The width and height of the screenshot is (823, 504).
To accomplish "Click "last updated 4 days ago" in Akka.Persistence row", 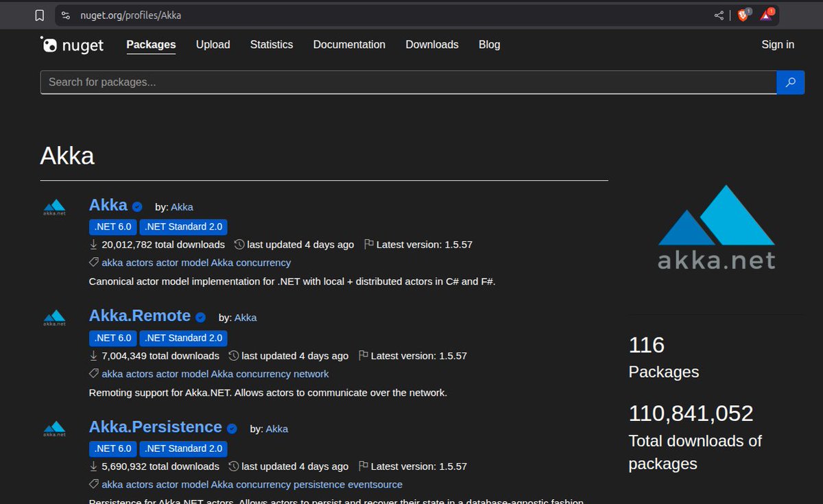I will point(295,466).
